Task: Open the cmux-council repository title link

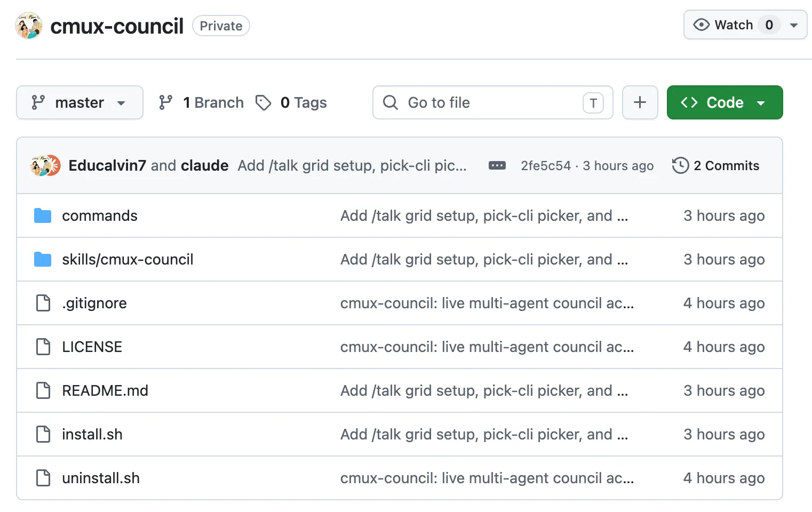Action: [x=117, y=26]
